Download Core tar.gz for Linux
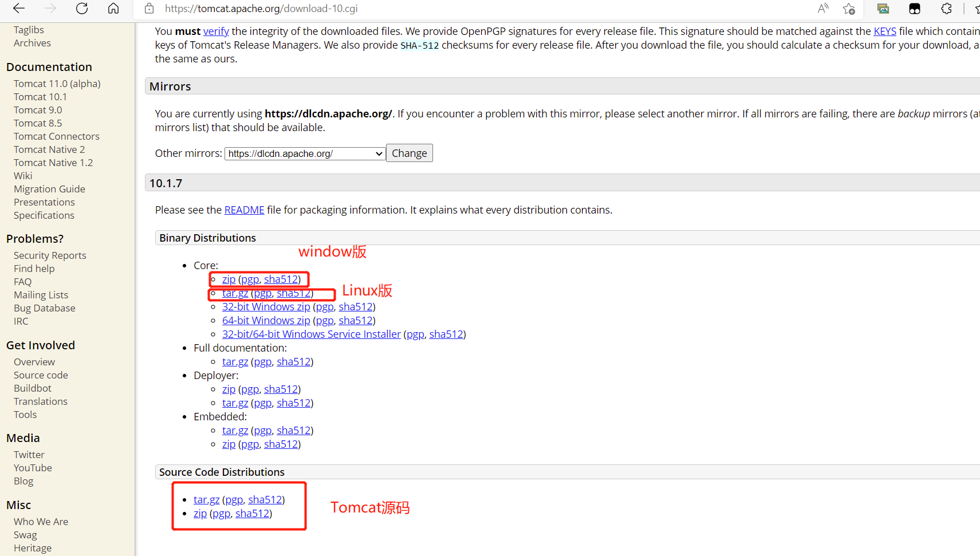The image size is (980, 556). click(x=235, y=293)
